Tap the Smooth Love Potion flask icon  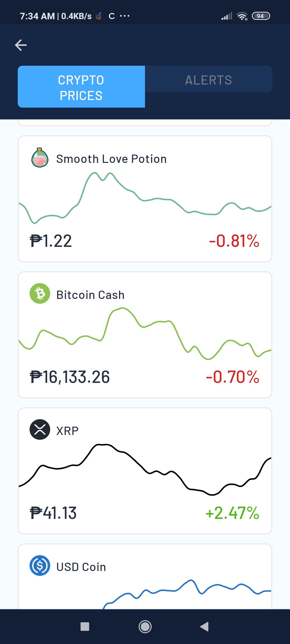[x=40, y=158]
